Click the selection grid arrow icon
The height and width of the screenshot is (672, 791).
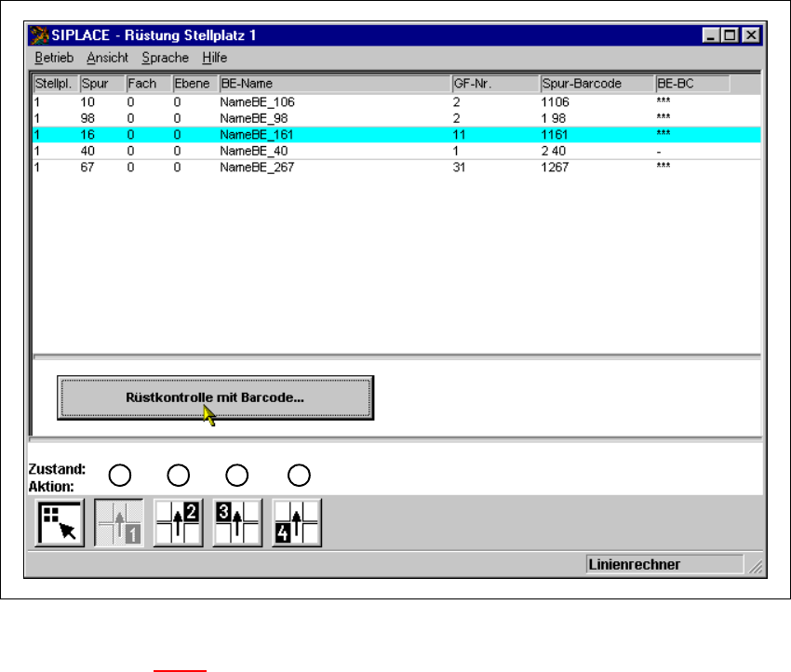coord(60,524)
